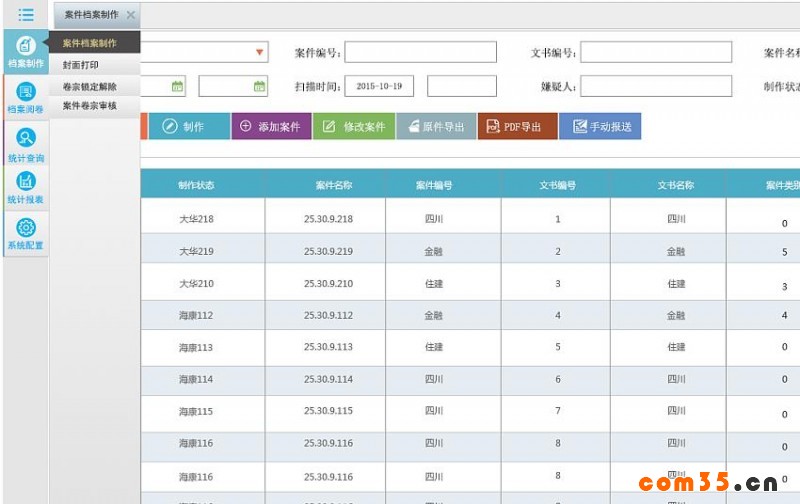The image size is (800, 504).
Task: Click the 文书编号 column header
Action: click(558, 185)
